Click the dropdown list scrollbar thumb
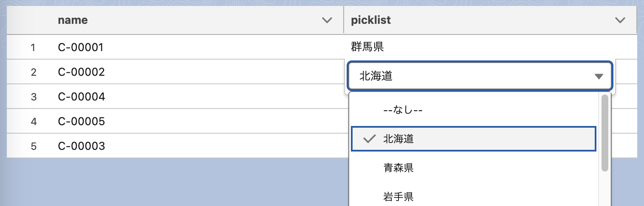Image resolution: width=644 pixels, height=206 pixels. point(605,133)
